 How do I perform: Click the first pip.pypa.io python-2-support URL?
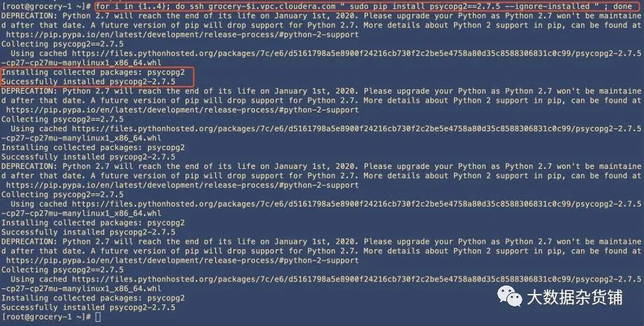tap(182, 34)
